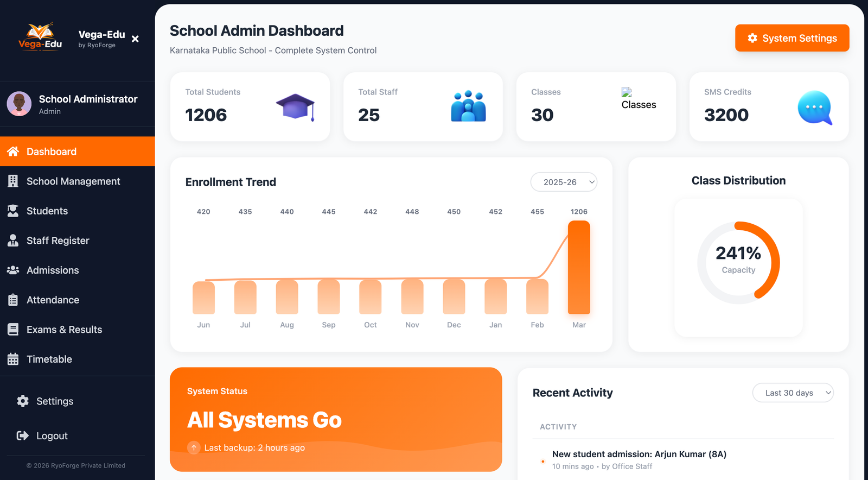Close the sidebar with the X icon
This screenshot has height=480, width=868.
click(135, 39)
